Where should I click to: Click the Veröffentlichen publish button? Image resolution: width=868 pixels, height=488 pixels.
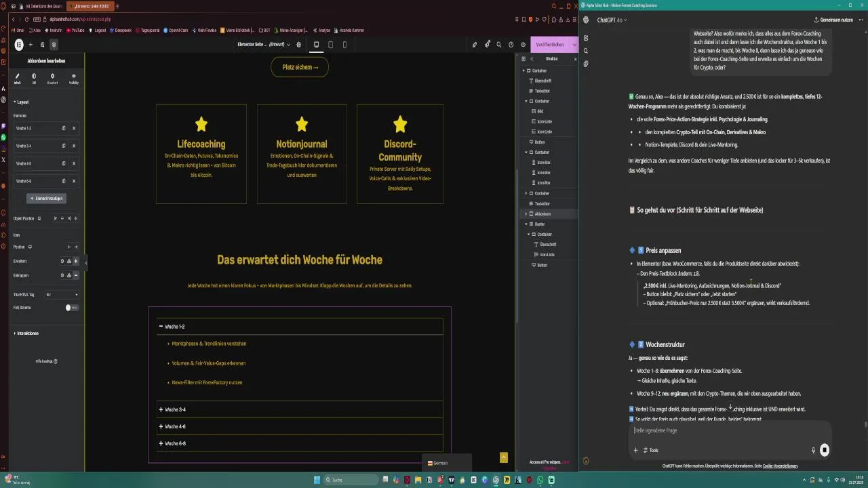click(x=550, y=45)
